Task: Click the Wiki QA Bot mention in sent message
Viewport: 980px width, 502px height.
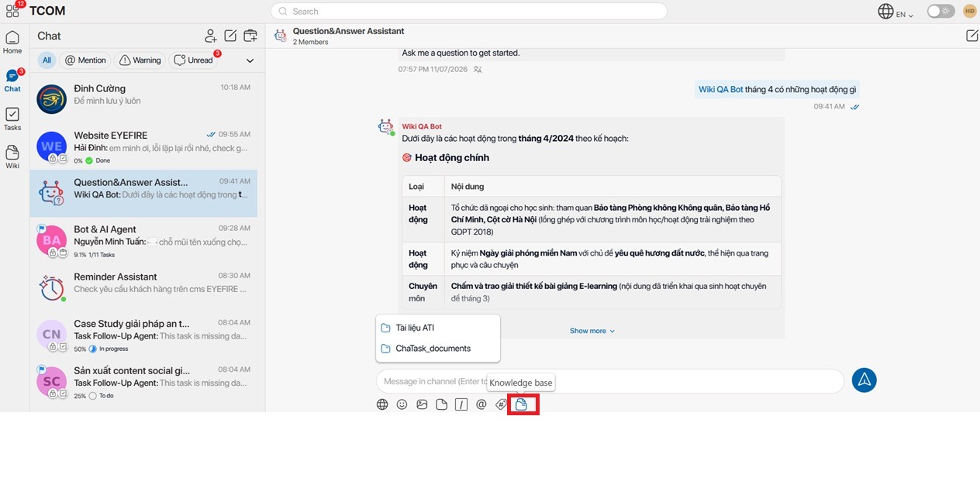Action: point(721,90)
